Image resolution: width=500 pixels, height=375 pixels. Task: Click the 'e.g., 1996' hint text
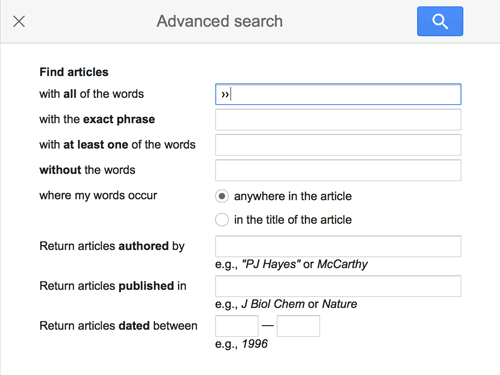click(x=241, y=344)
